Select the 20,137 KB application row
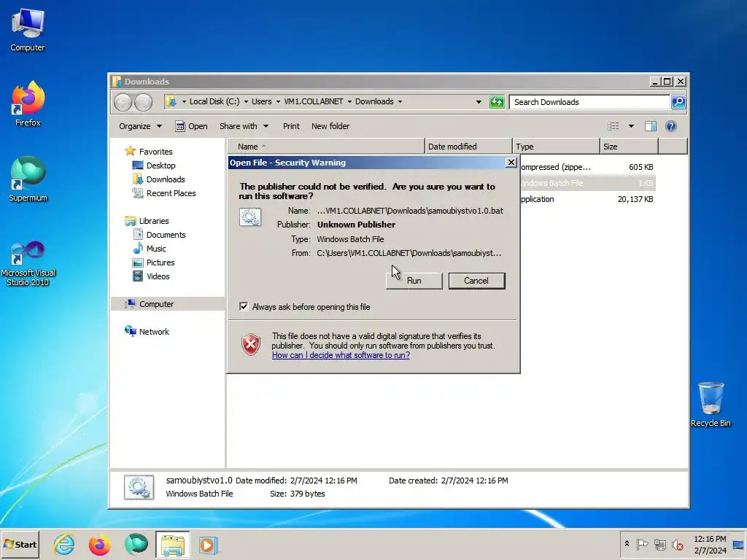This screenshot has width=747, height=560. tap(587, 199)
